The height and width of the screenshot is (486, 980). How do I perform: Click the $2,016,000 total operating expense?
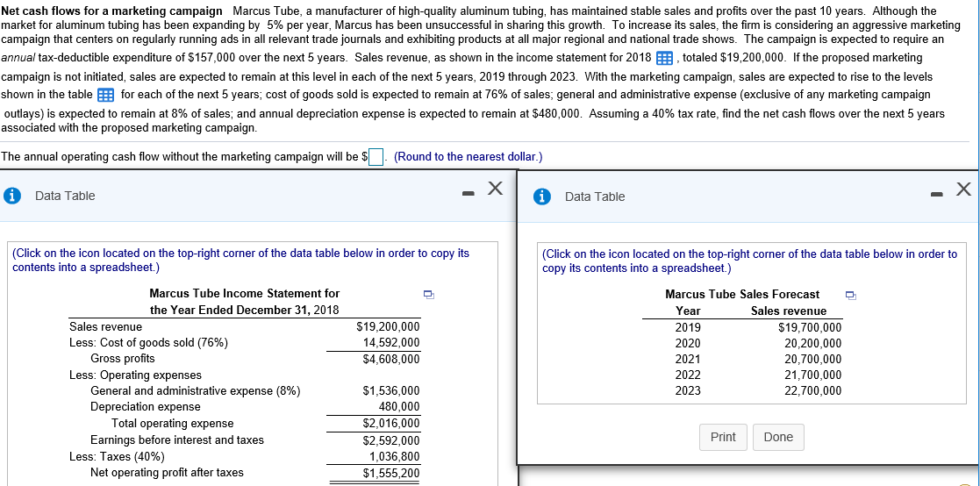(x=391, y=424)
